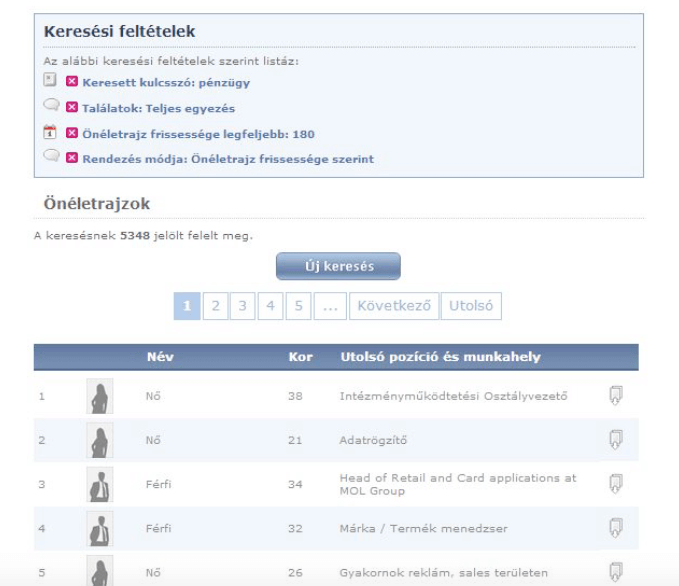Jump to the 'Következő' page

[393, 306]
